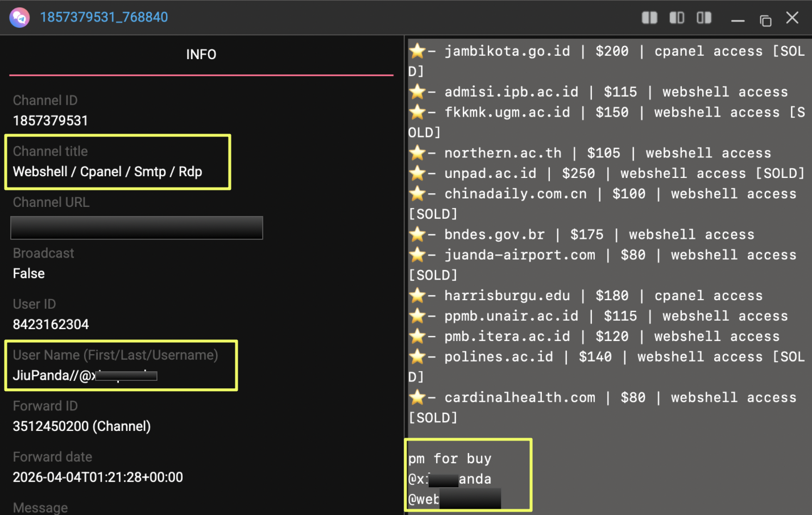
Task: Select the channel title Webshell / Cpanel / Smtp / Rdp
Action: [x=107, y=172]
